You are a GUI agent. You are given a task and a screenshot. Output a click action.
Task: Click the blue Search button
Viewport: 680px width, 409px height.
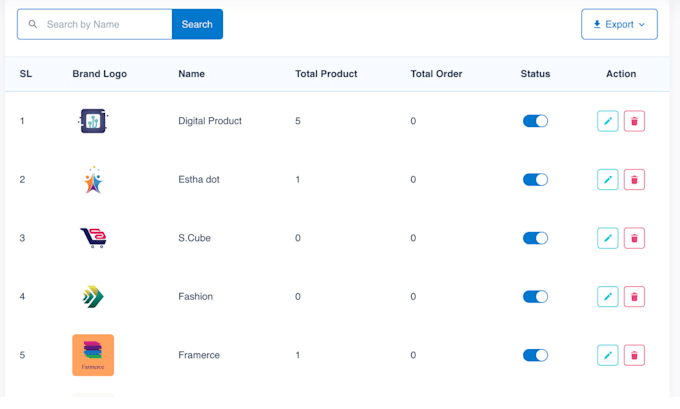click(x=197, y=24)
